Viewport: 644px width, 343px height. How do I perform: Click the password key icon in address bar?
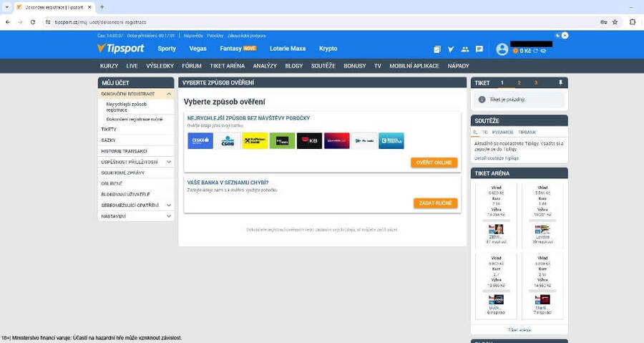click(x=604, y=22)
